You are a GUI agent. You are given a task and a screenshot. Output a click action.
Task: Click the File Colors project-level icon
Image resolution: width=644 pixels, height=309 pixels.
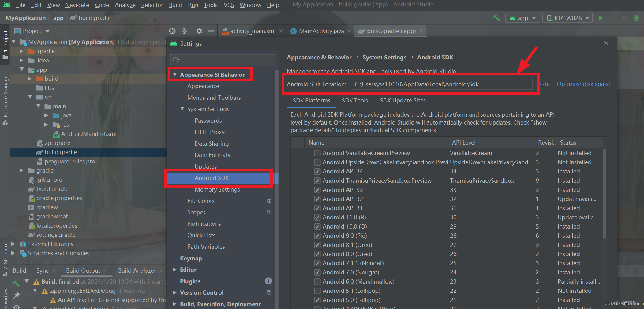269,201
